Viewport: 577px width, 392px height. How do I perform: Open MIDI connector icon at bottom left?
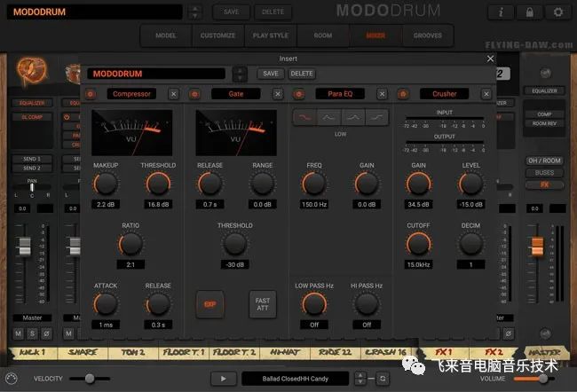[x=12, y=379]
